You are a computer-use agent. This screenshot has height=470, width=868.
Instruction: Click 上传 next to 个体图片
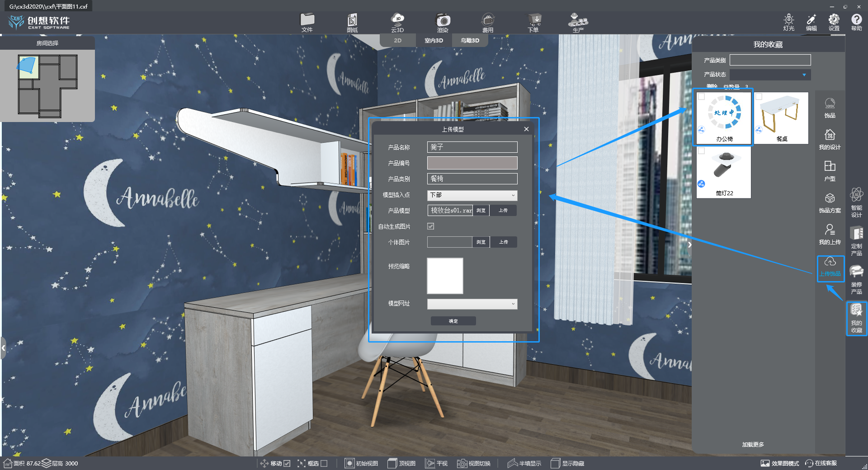point(503,242)
